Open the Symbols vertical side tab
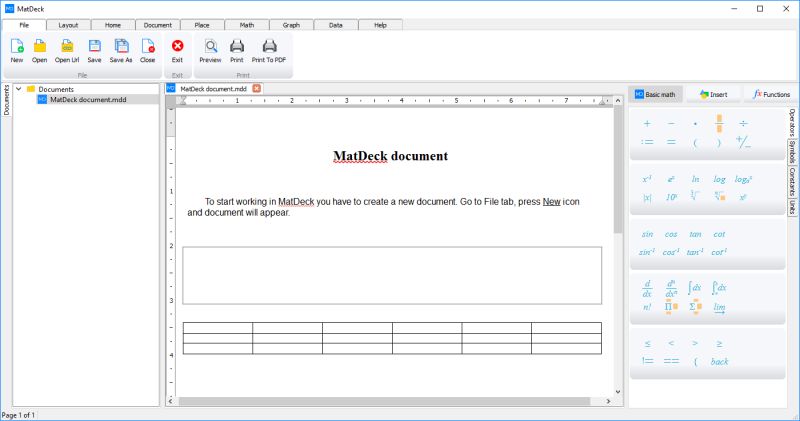The image size is (800, 421). tap(792, 152)
